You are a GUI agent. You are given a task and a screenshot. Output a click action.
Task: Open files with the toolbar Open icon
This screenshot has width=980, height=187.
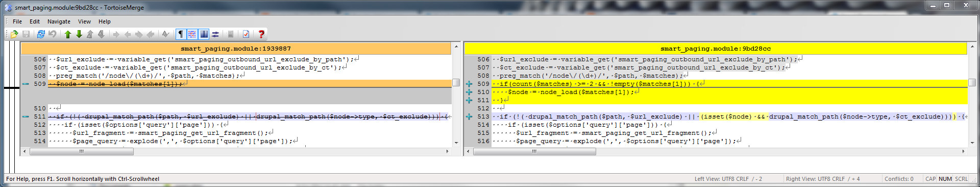[14, 34]
